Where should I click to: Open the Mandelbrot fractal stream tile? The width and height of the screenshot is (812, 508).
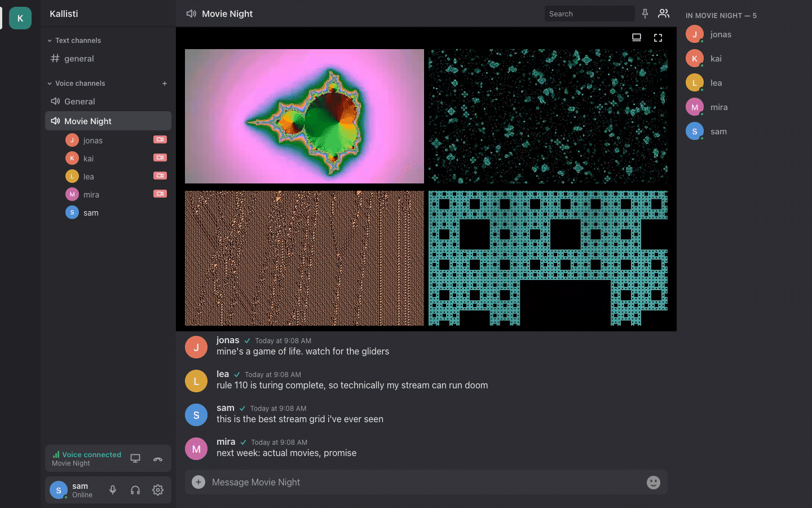click(304, 116)
